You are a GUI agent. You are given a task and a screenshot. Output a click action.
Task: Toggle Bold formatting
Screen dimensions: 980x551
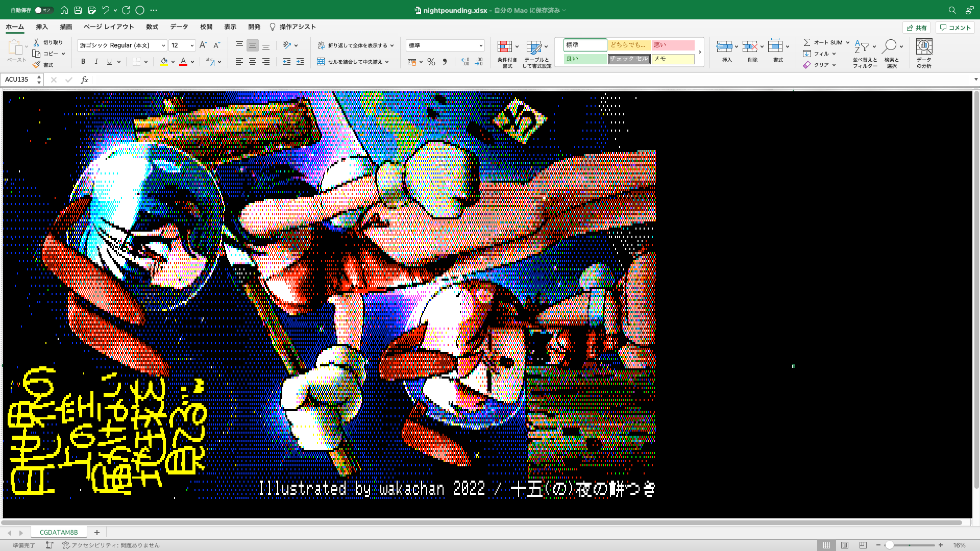pyautogui.click(x=83, y=62)
